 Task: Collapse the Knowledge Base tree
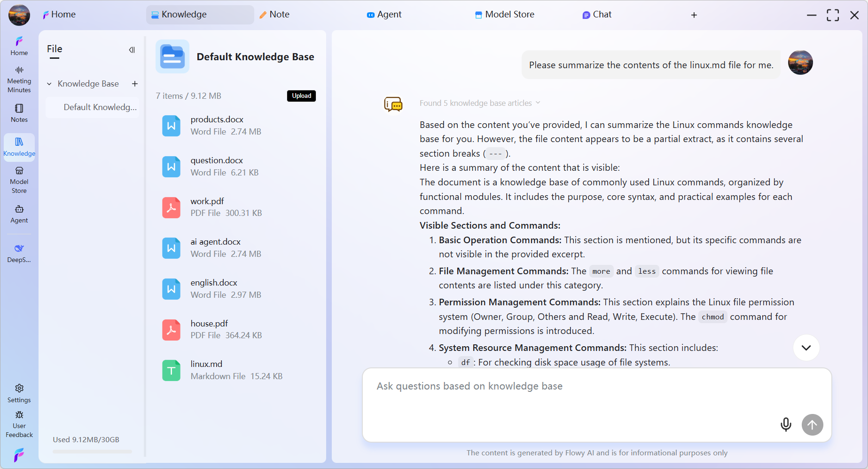[x=49, y=84]
